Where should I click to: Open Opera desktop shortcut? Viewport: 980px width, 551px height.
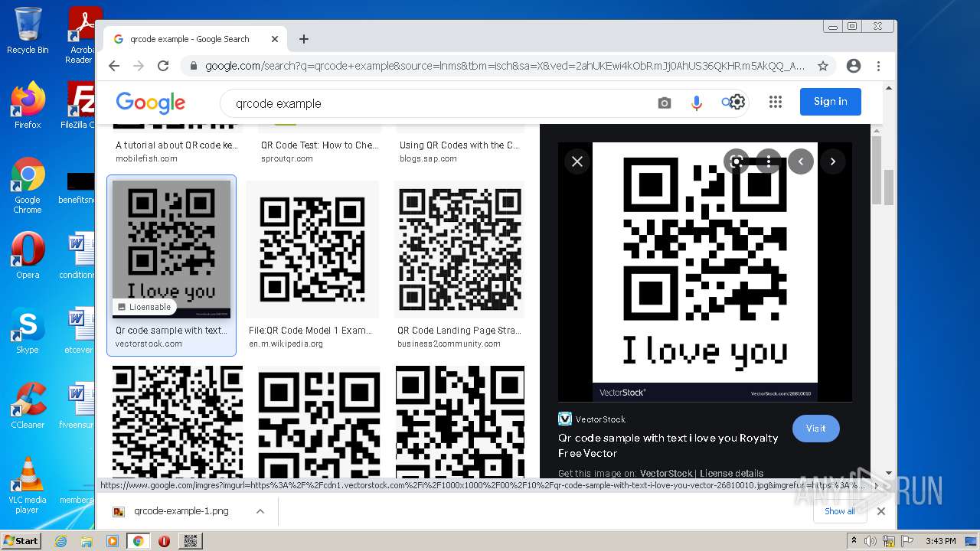click(x=28, y=256)
